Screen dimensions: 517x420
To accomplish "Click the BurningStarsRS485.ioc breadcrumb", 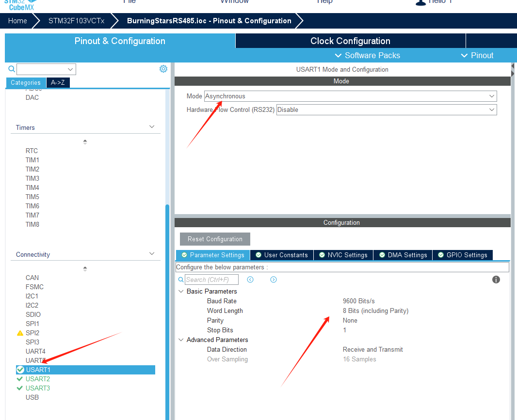I will coord(209,21).
